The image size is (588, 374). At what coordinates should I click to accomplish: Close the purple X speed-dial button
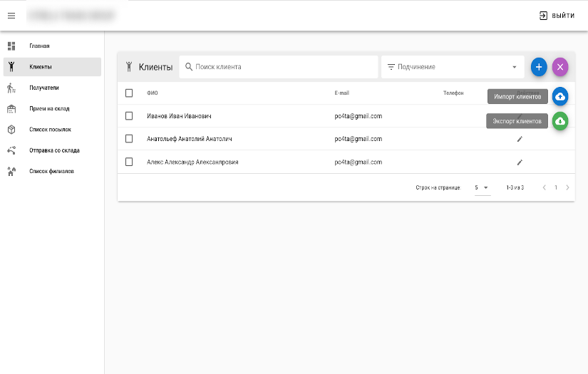(x=560, y=67)
